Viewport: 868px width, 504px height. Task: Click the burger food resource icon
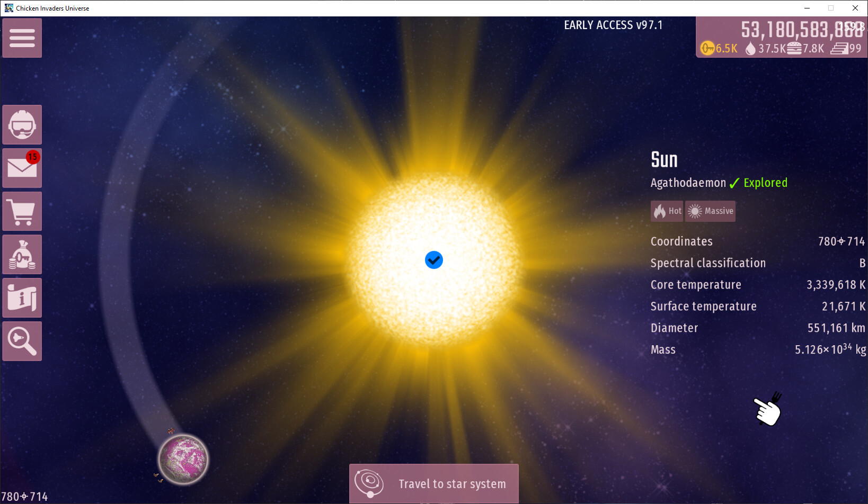794,49
